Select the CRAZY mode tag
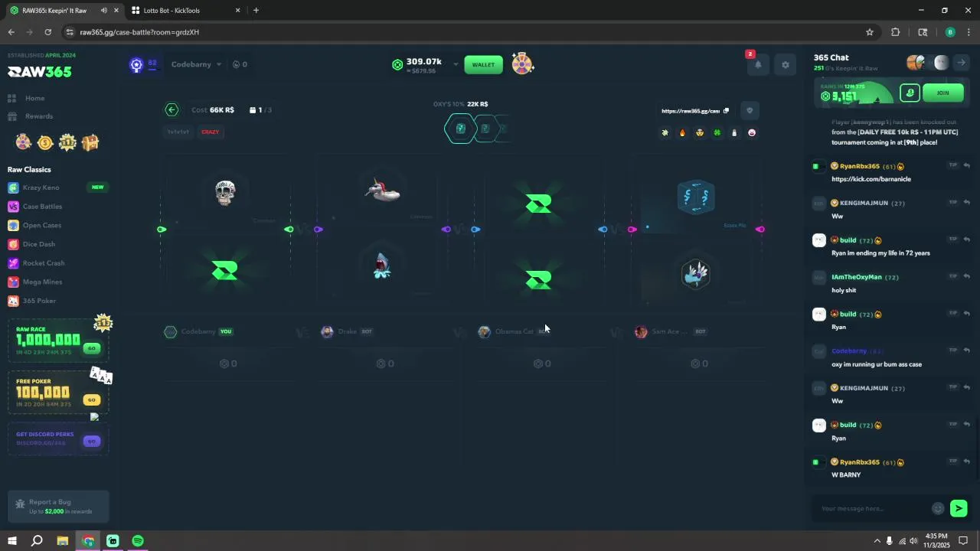 click(211, 132)
